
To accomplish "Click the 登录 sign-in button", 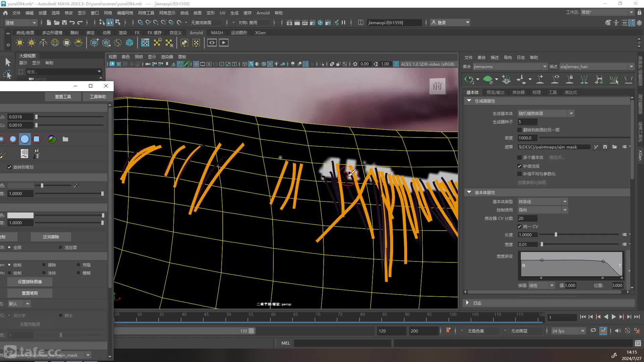I will 450,22.
